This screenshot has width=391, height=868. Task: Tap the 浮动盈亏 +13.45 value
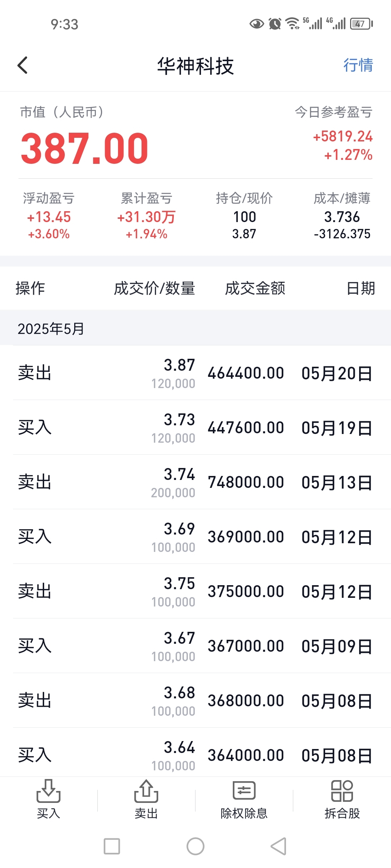(49, 217)
